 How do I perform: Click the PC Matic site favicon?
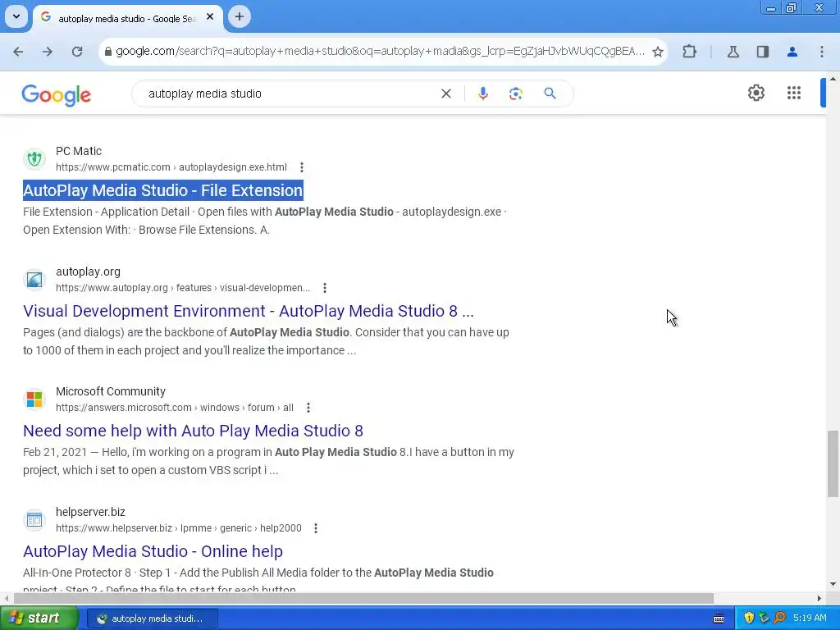pos(34,158)
